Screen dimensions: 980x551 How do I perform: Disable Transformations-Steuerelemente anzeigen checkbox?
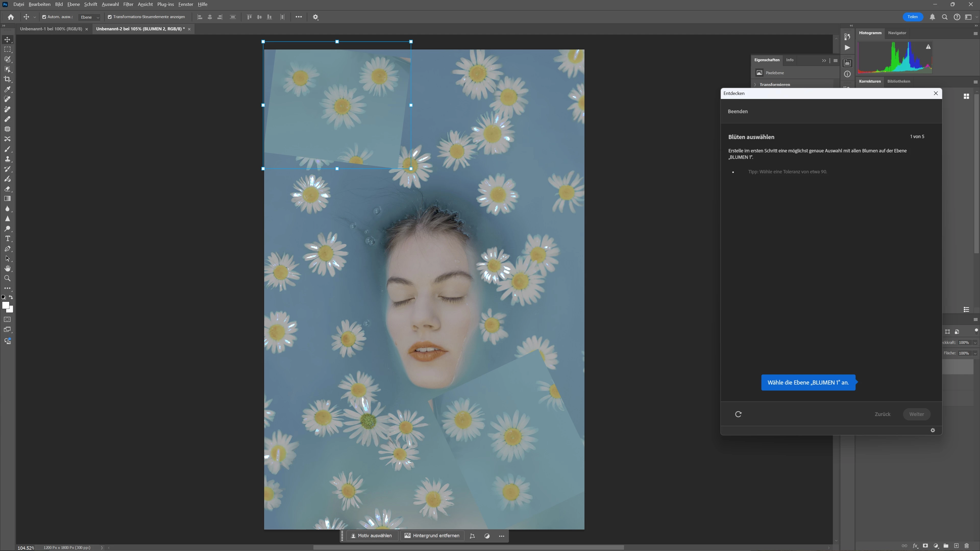pyautogui.click(x=109, y=17)
